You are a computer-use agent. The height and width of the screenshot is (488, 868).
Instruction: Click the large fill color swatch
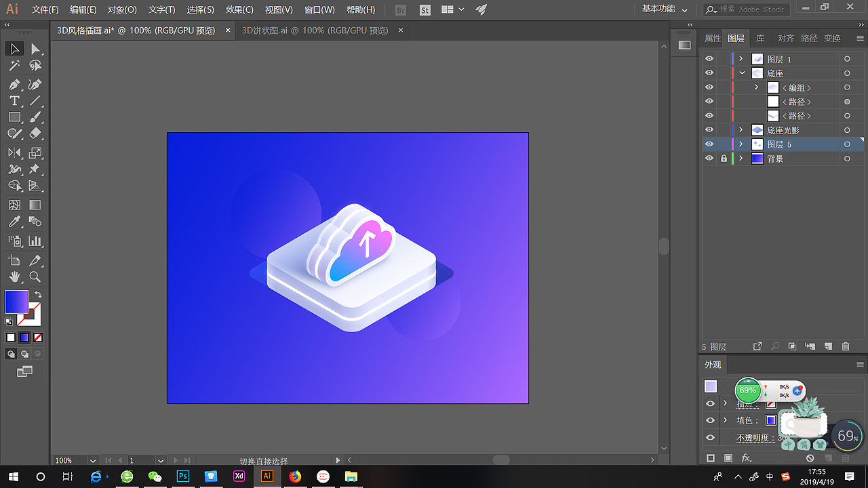17,302
